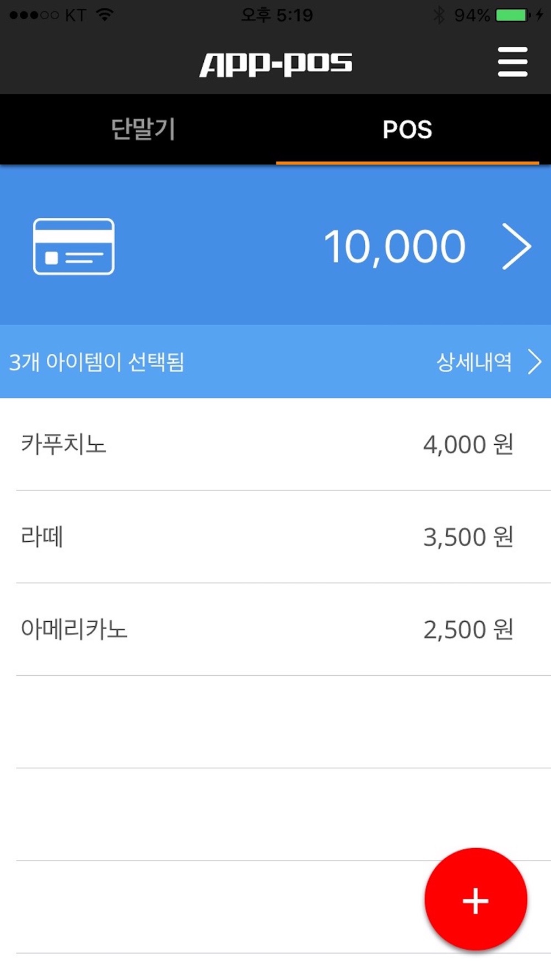Tap the 10,000 total amount
551x980 pixels.
point(395,246)
